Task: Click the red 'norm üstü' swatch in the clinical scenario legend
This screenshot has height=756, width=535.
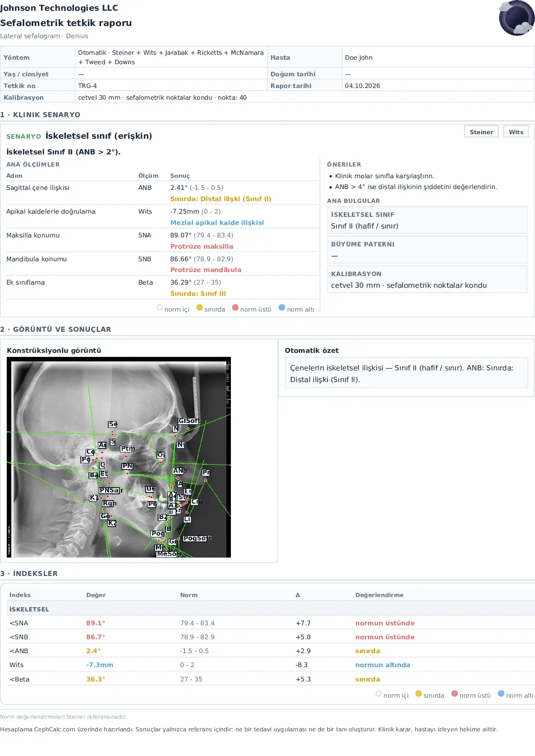Action: pyautogui.click(x=235, y=308)
